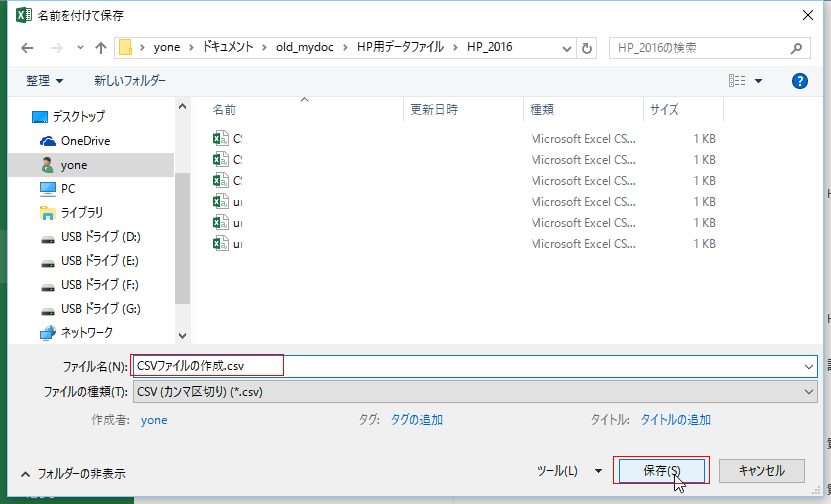The image size is (831, 504).
Task: Select the third file starting with C
Action: click(228, 181)
